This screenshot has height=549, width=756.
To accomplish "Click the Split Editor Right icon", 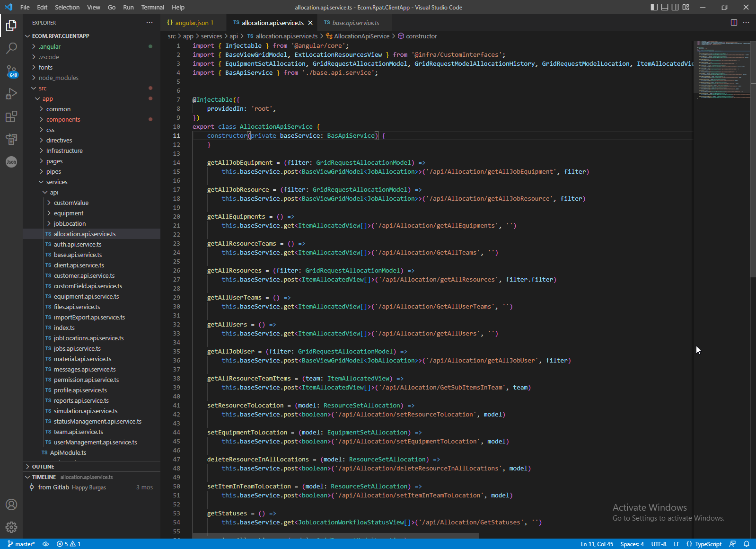I will pyautogui.click(x=734, y=23).
